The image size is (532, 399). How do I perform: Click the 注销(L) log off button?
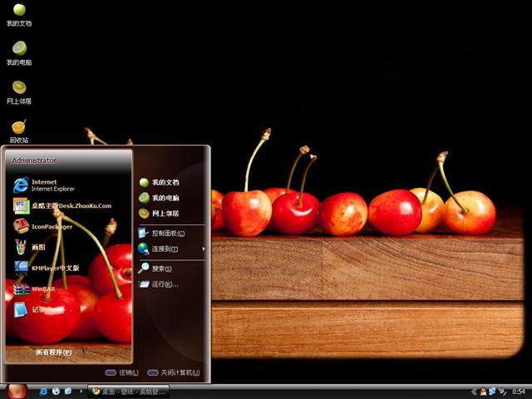tap(122, 372)
